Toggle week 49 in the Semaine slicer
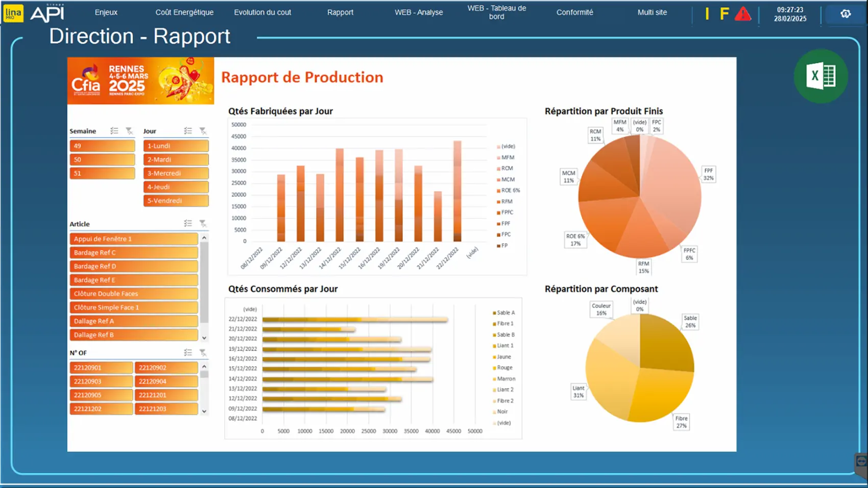 pos(102,146)
